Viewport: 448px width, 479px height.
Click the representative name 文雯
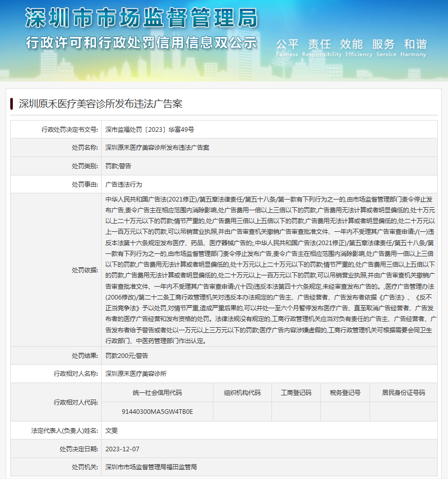111,430
